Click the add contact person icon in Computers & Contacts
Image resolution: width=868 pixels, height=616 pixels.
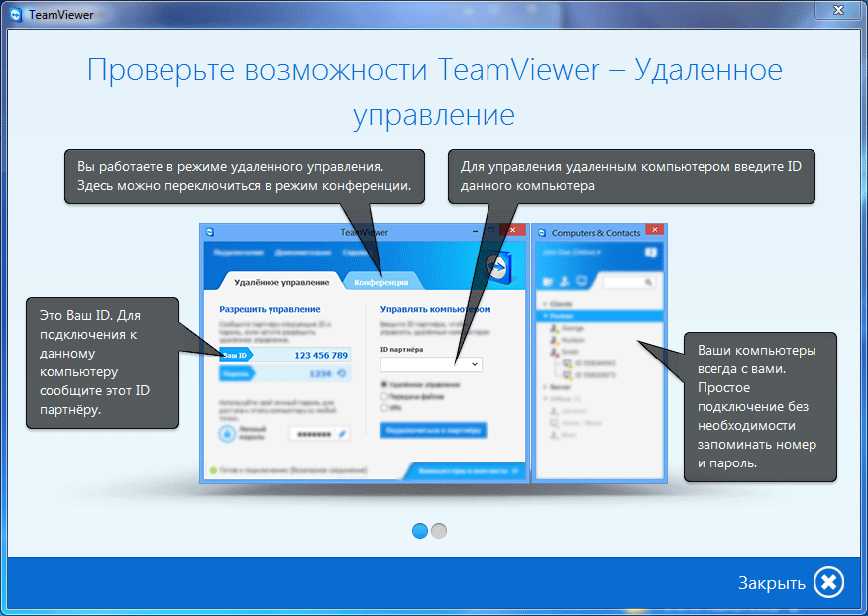coord(566,282)
